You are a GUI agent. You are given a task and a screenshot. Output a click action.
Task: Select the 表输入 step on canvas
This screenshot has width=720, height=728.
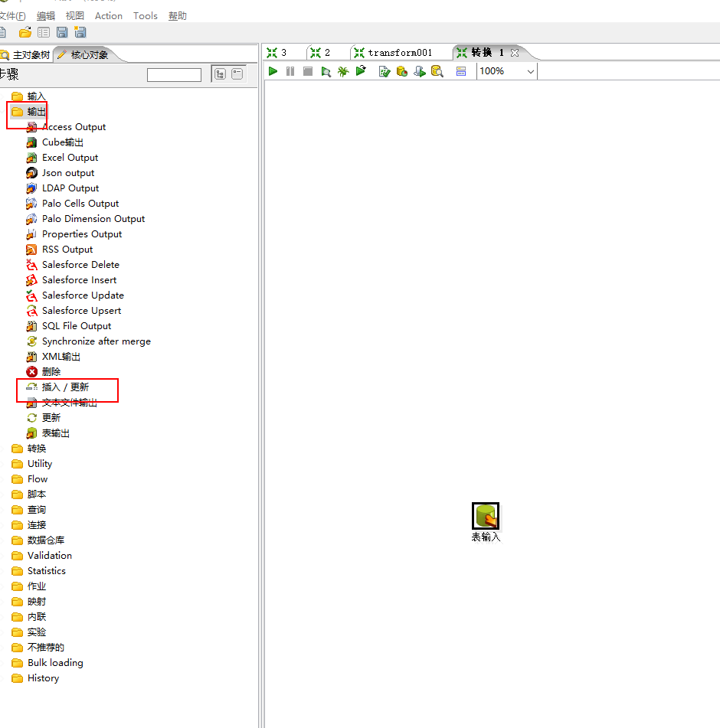486,516
